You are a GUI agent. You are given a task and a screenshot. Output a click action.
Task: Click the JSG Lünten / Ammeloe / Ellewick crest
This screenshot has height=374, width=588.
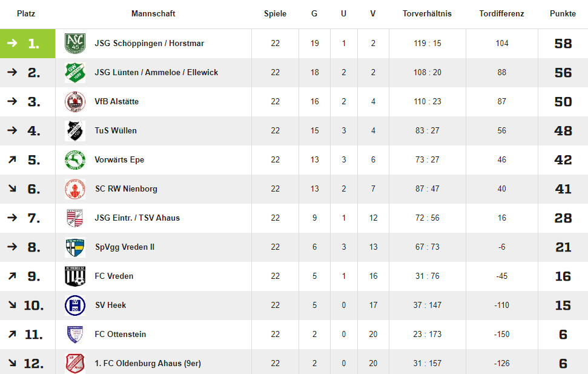pos(75,73)
